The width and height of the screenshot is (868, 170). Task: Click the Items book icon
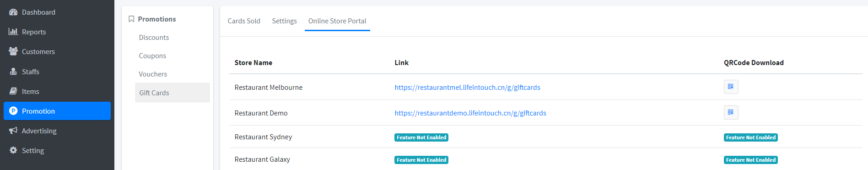(x=13, y=91)
